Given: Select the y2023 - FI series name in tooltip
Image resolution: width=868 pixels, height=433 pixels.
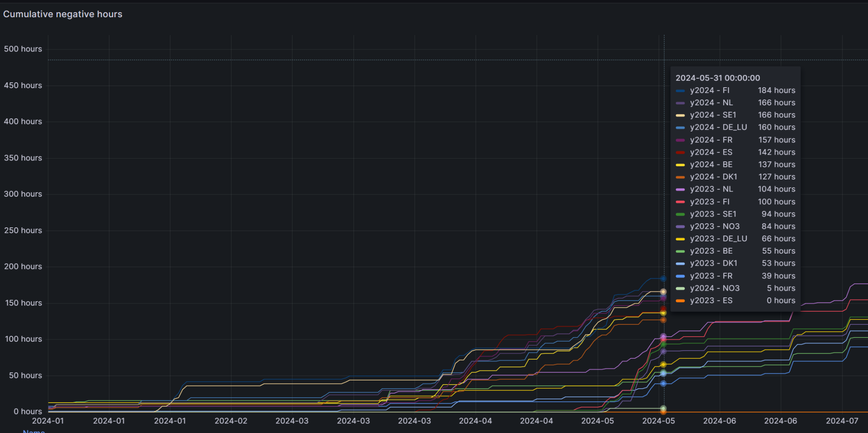Looking at the screenshot, I should tap(710, 202).
